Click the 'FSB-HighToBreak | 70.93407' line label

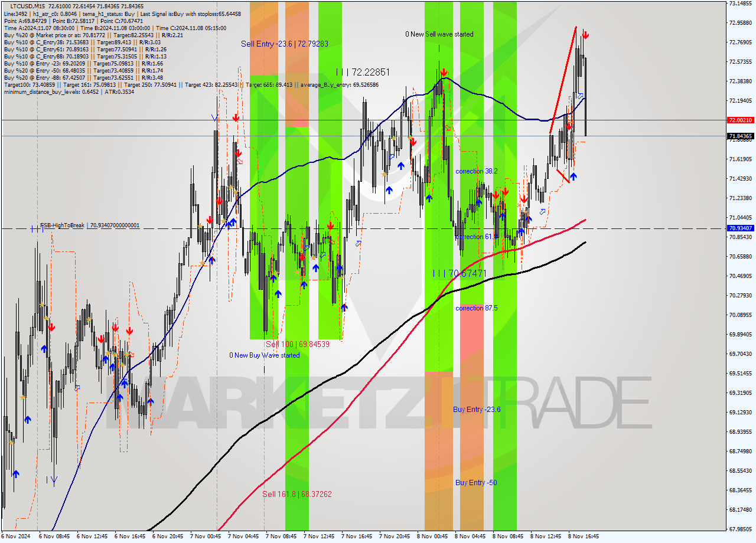90,225
